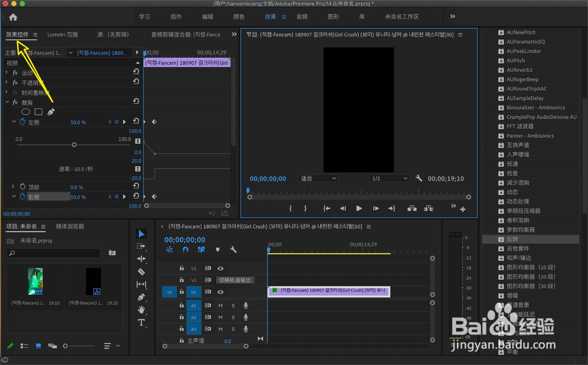Screen dimensions: 588x365
Task: Open the Home screen icon
Action: (13, 17)
